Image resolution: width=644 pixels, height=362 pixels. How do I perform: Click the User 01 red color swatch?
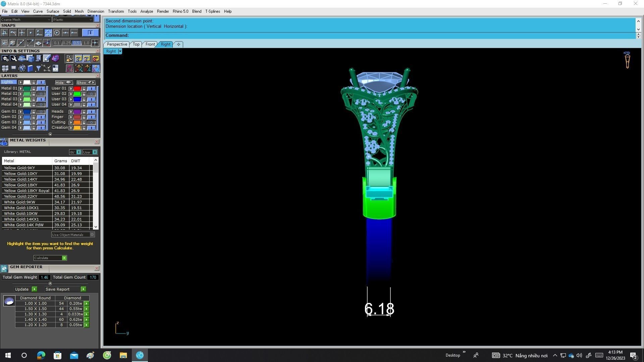pos(77,88)
